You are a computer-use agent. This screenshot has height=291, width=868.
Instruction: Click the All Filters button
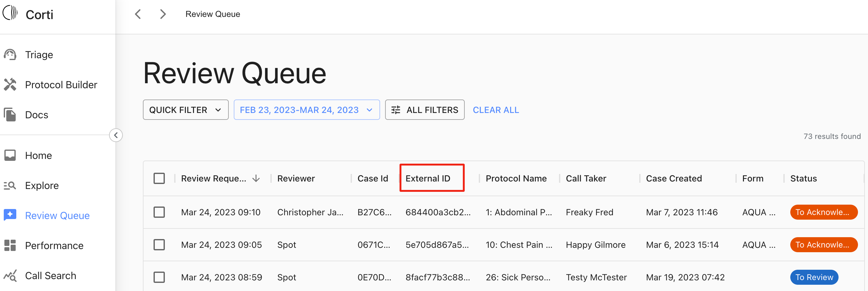(x=425, y=110)
